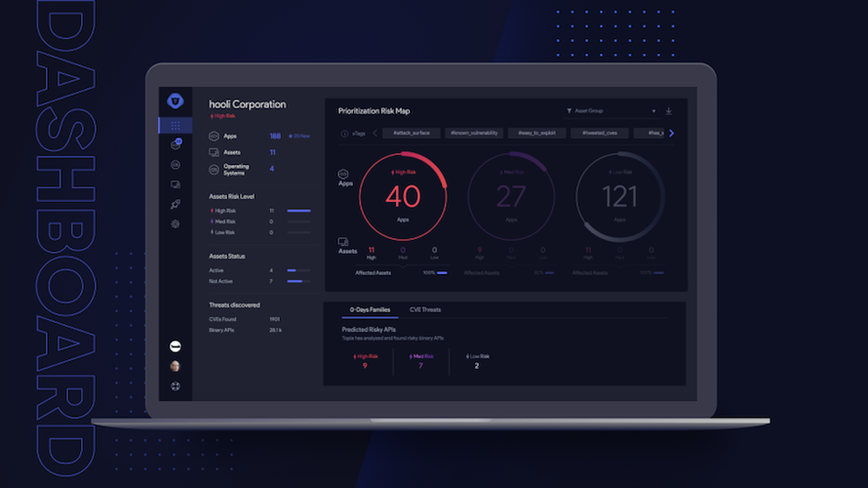Image resolution: width=868 pixels, height=488 pixels.
Task: Select the 0-Days Families tab
Action: (370, 309)
